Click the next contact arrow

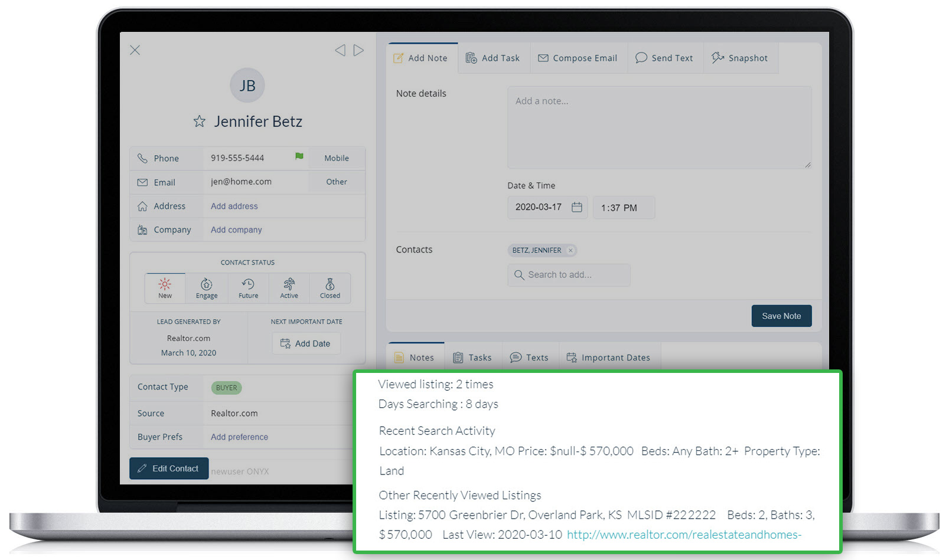(x=358, y=50)
